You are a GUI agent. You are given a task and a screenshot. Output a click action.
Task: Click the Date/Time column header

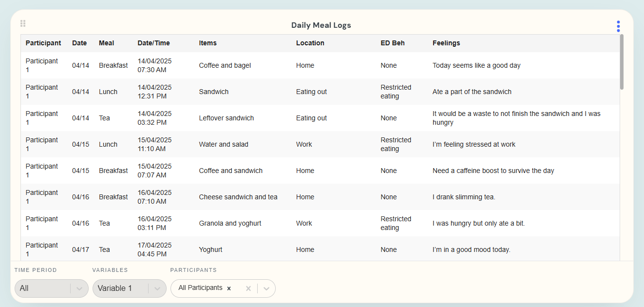[x=154, y=43]
